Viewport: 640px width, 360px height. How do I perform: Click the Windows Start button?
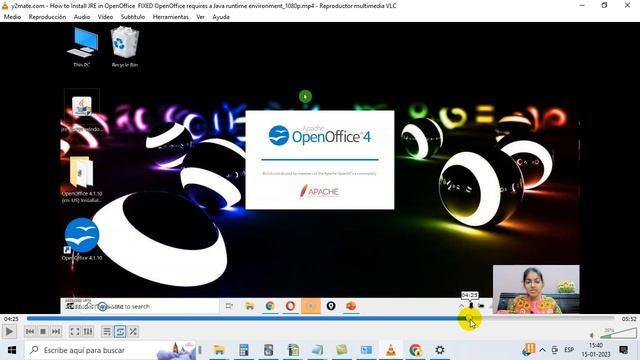[12, 350]
